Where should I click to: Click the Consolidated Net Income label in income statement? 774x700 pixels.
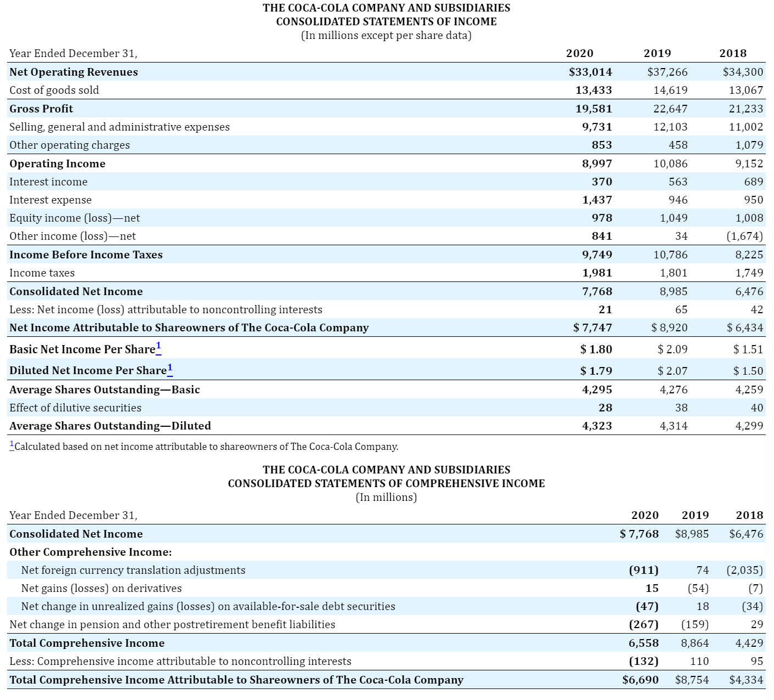point(76,291)
